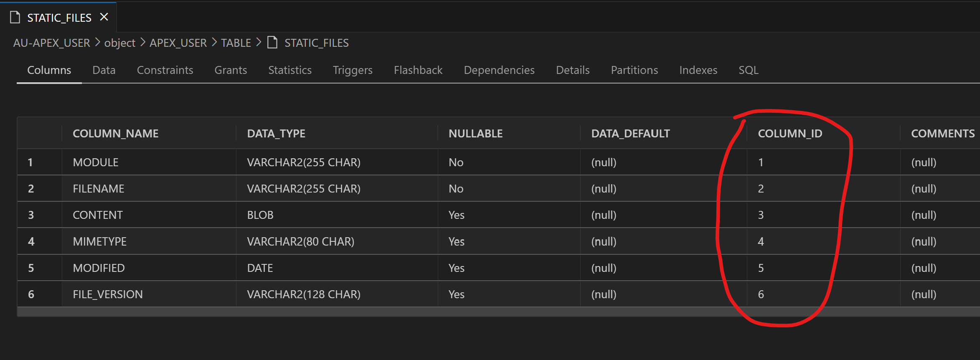
Task: Show the Dependencies tab
Action: [499, 70]
